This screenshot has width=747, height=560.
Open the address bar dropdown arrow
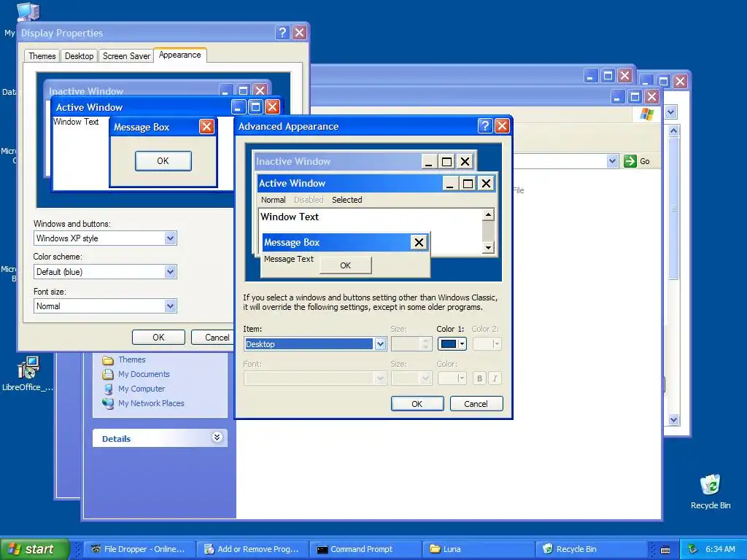coord(612,161)
